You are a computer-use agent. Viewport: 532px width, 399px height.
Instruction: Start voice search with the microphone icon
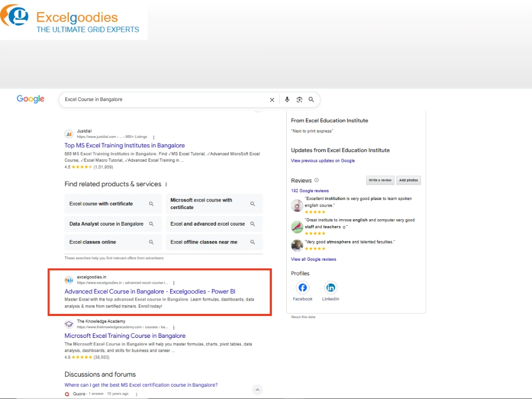(287, 99)
